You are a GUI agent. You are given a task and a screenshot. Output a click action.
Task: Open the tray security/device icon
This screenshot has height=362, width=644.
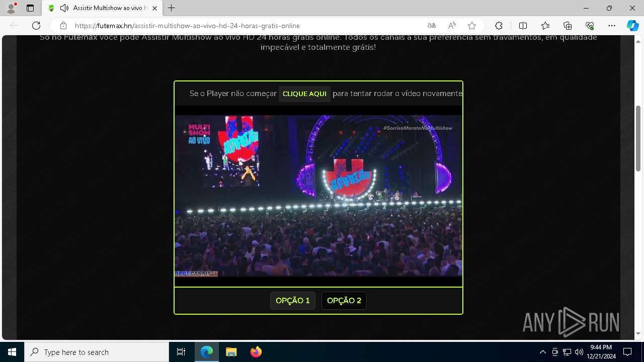tap(554, 352)
